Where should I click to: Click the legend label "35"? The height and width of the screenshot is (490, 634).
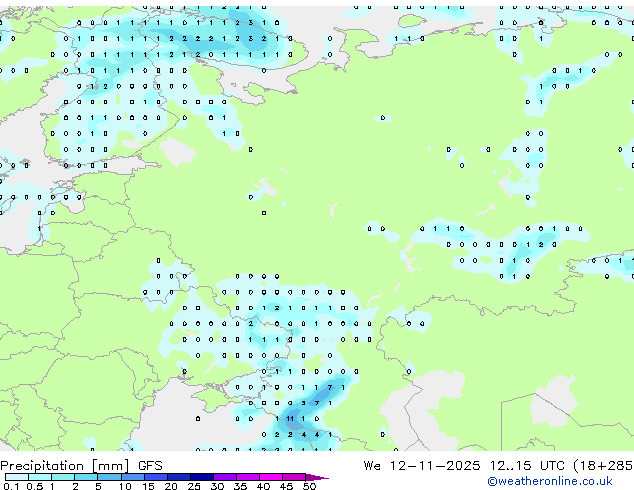pos(240,486)
